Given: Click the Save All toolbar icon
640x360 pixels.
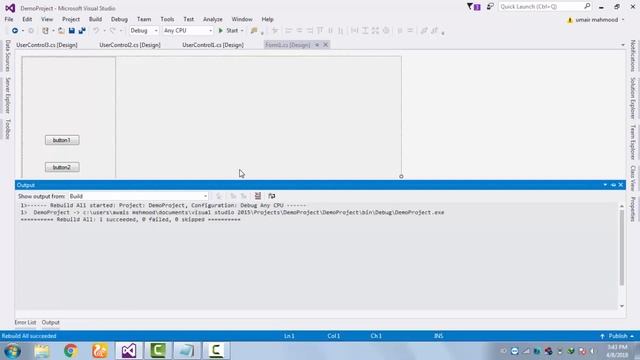Looking at the screenshot, I should coord(82,31).
